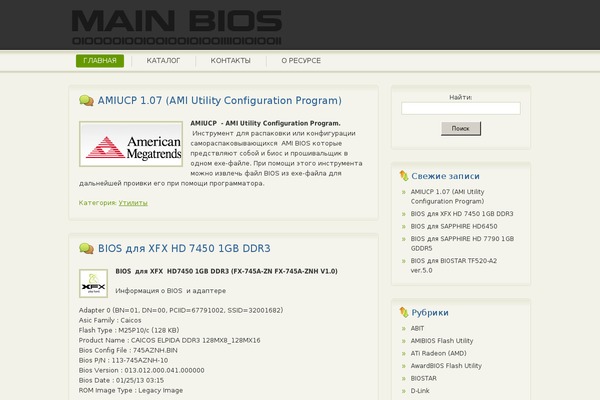Click the bold BIOS для XFX HD7450 1GB DDR3 line
The height and width of the screenshot is (400, 600).
(x=227, y=271)
